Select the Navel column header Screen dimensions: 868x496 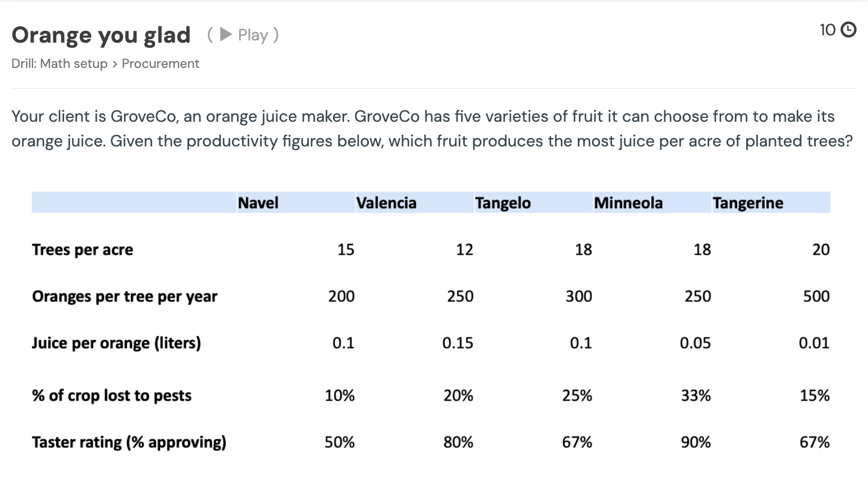pyautogui.click(x=258, y=203)
